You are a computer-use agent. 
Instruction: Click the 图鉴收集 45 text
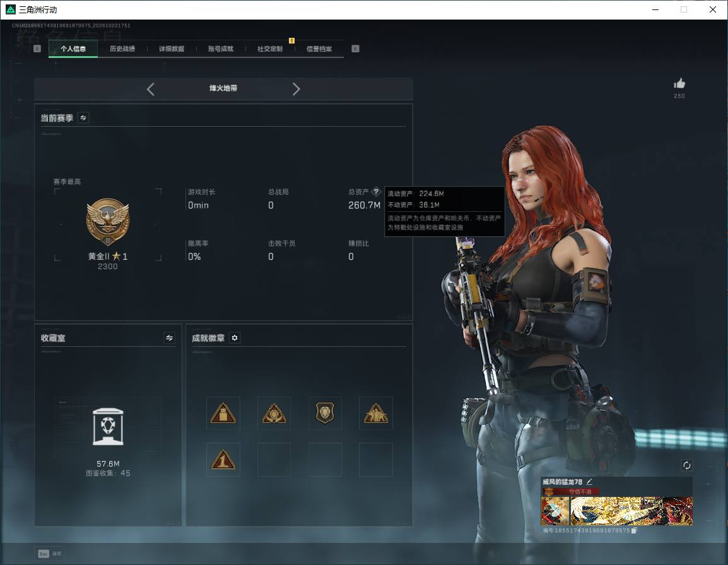coord(108,473)
